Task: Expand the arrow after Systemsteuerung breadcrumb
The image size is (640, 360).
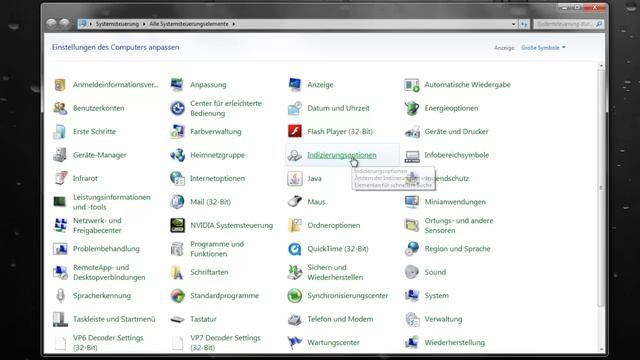Action: pos(144,24)
